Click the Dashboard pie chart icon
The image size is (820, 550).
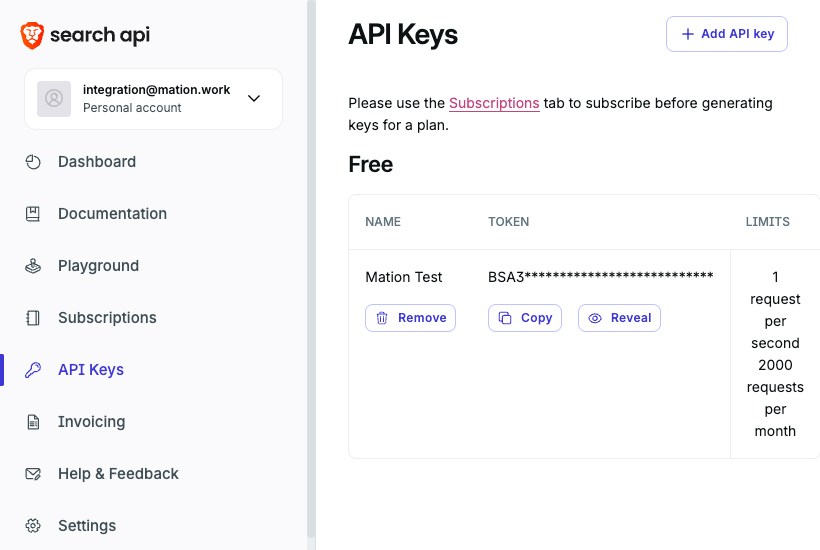33,162
